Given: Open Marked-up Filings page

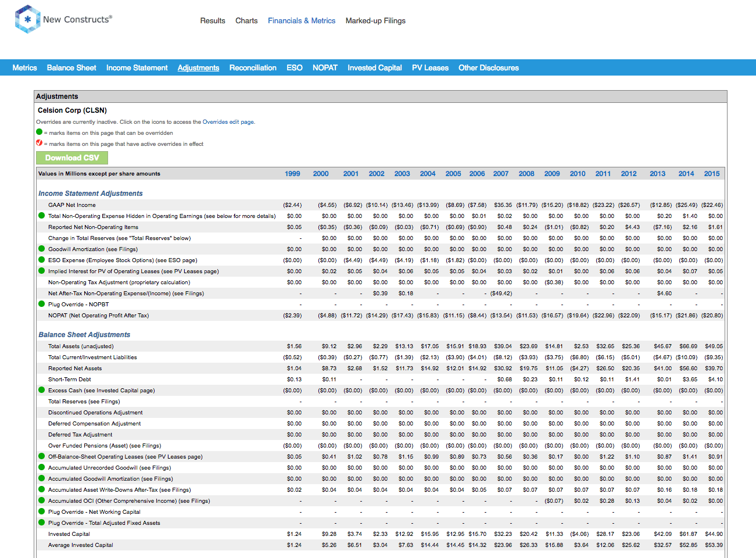Looking at the screenshot, I should [x=375, y=20].
